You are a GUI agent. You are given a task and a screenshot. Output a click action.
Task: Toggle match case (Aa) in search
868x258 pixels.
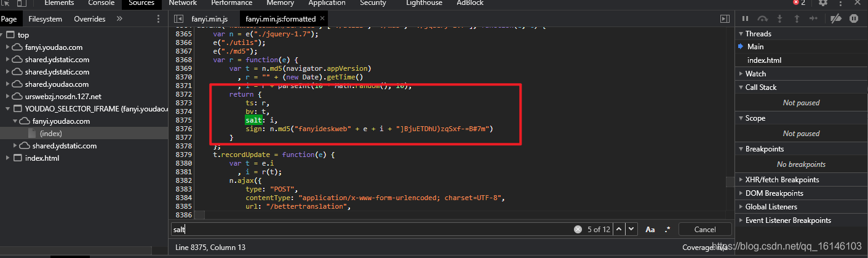tap(650, 229)
